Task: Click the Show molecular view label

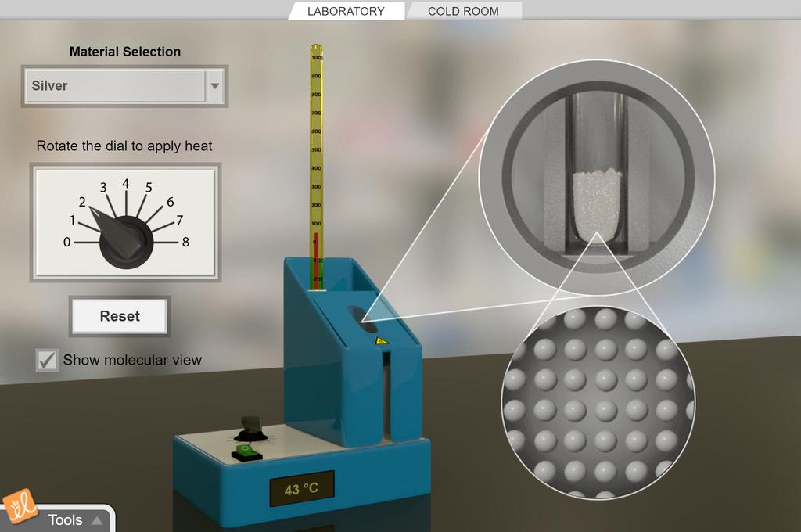Action: [x=132, y=360]
